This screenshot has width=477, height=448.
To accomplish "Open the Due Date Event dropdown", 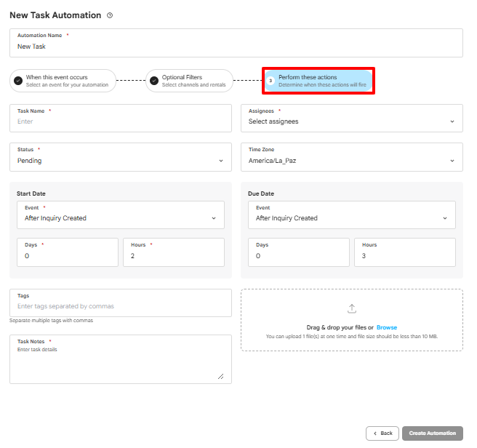I will click(352, 215).
